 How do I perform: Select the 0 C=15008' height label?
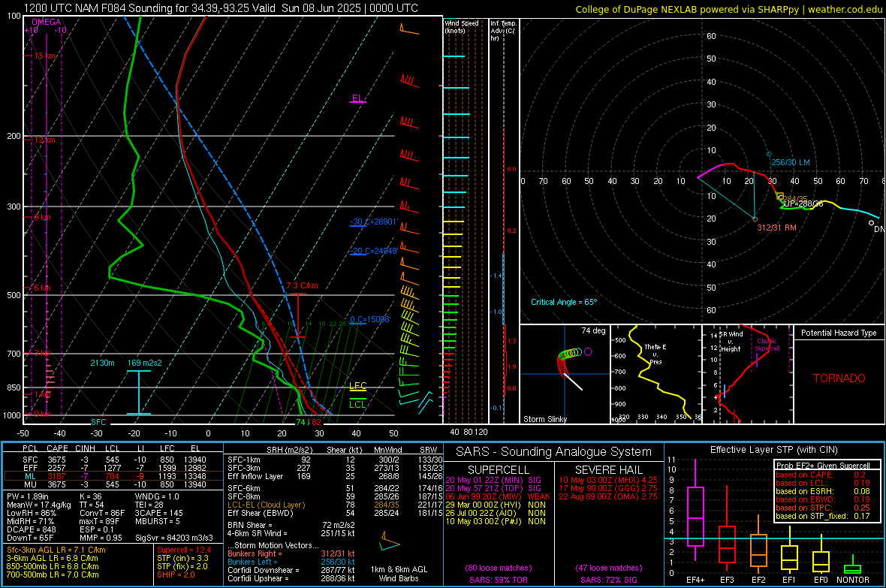click(369, 319)
